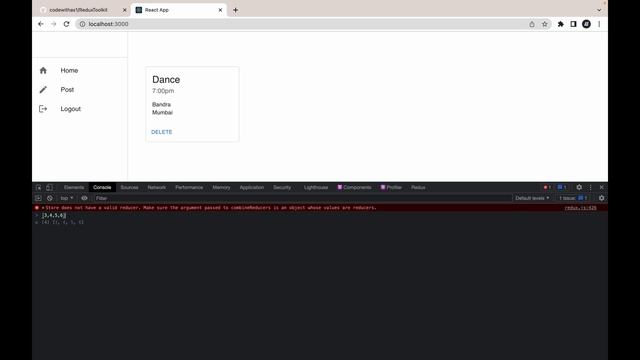Open console settings gear icon
The width and height of the screenshot is (640, 360).
[601, 198]
